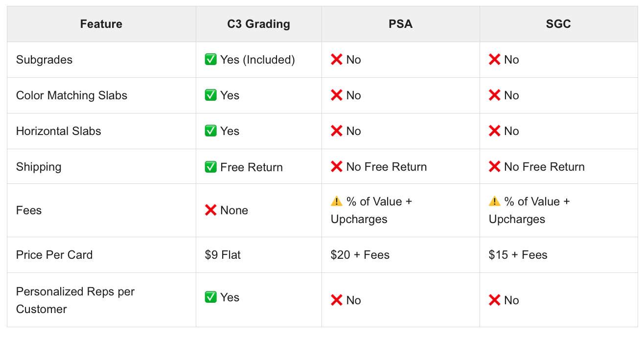This screenshot has width=644, height=338.
Task: Select the Price Per Card row label
Action: click(x=54, y=255)
